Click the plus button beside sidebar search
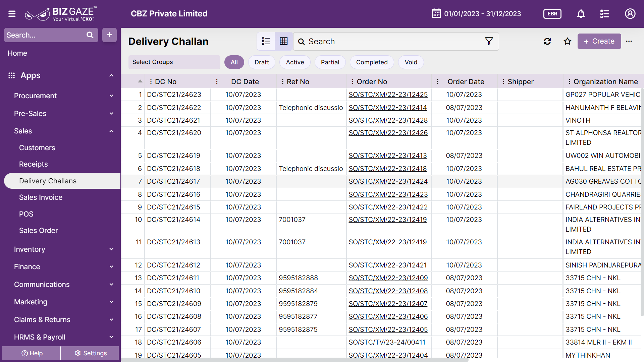The height and width of the screenshot is (362, 644). pos(109,35)
